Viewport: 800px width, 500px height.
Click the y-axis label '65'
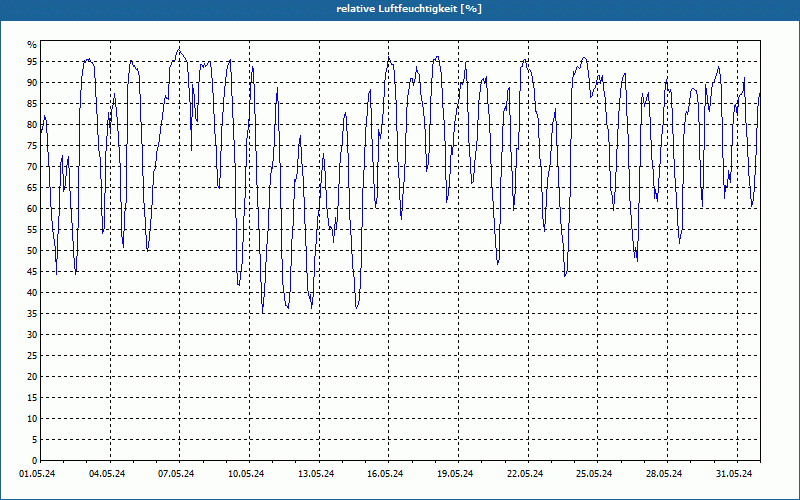[x=32, y=188]
